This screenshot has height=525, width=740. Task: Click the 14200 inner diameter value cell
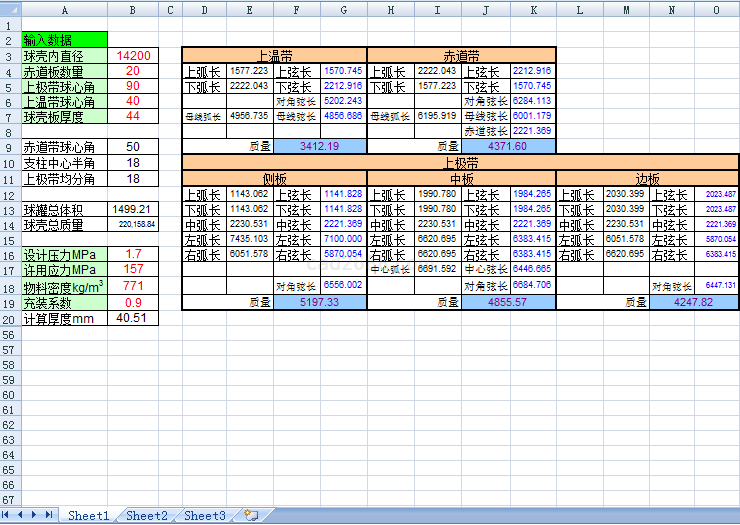132,55
